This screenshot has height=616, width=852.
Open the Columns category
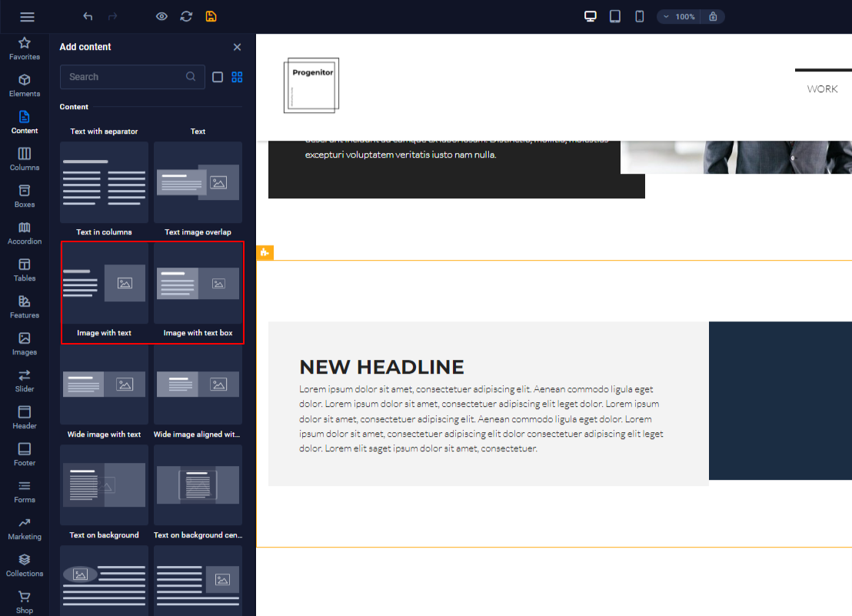(x=25, y=159)
